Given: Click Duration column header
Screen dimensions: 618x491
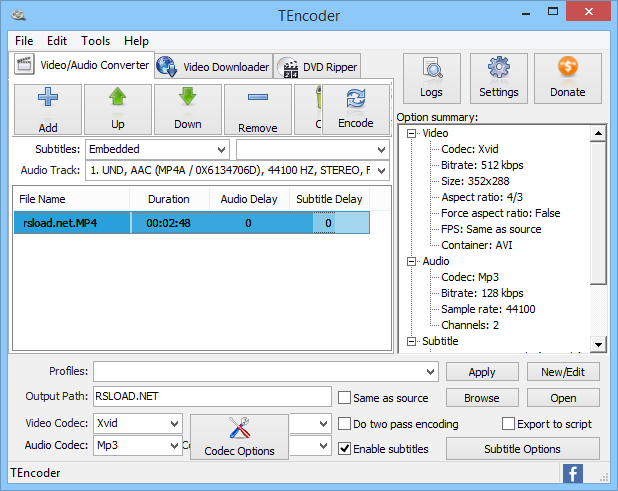Looking at the screenshot, I should [169, 199].
